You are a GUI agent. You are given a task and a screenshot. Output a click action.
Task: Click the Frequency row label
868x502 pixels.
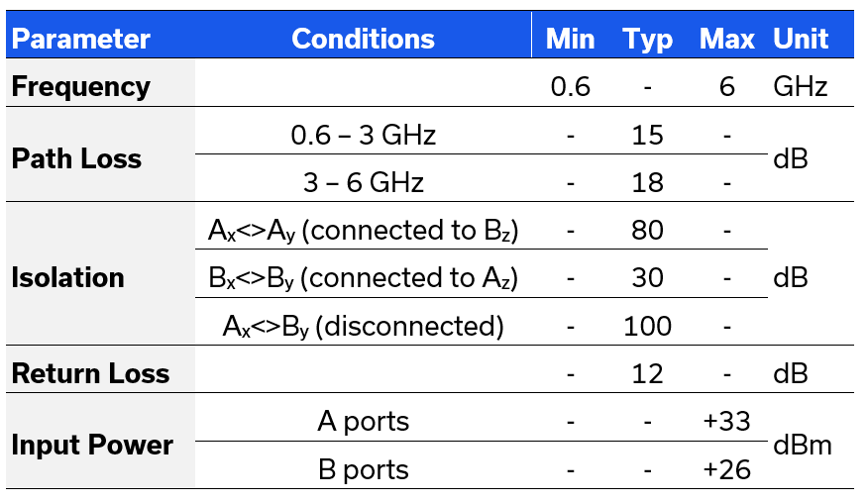click(x=81, y=86)
